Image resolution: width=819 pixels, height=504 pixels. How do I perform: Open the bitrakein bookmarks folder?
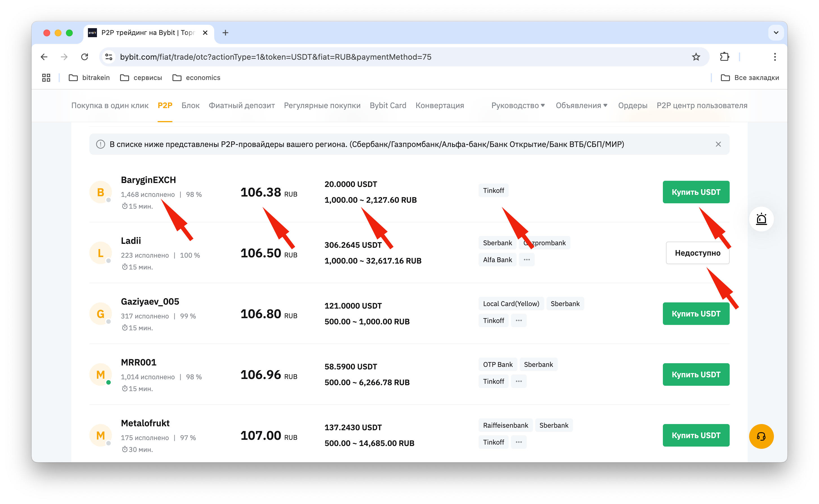click(x=89, y=78)
